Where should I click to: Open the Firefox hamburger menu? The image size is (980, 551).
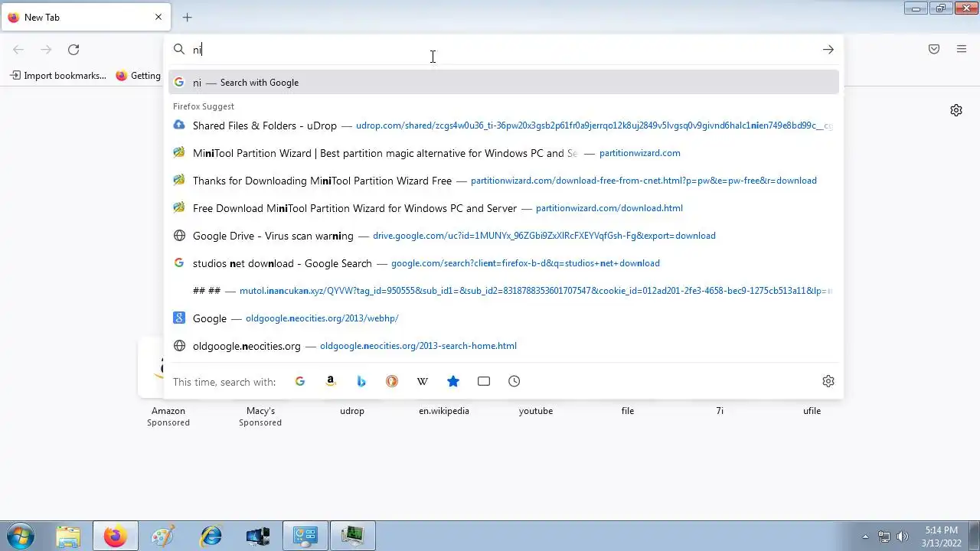click(962, 50)
